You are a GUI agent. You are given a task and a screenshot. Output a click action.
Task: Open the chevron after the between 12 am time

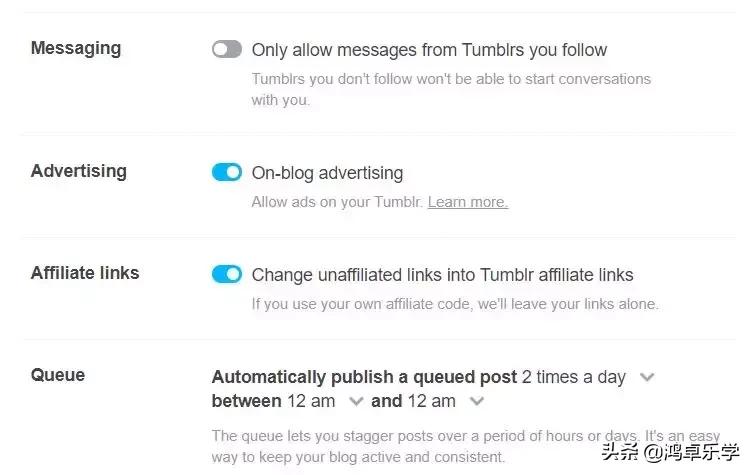(355, 401)
